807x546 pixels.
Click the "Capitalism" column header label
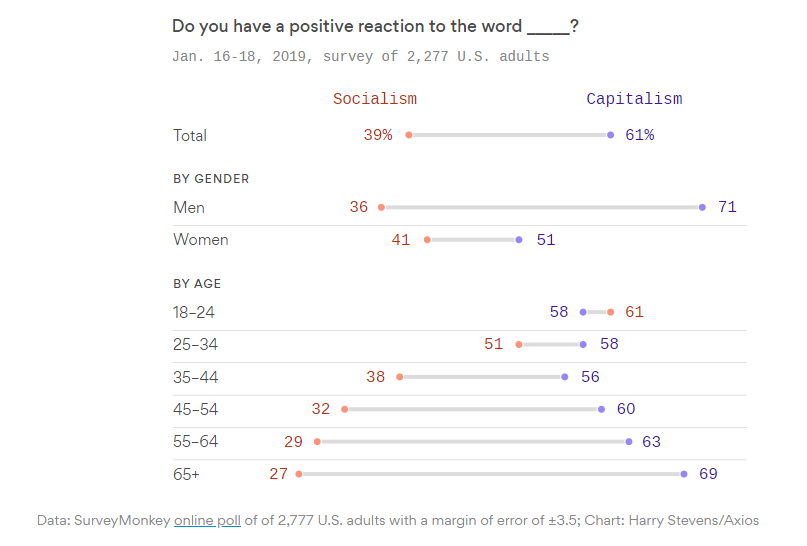pos(634,99)
